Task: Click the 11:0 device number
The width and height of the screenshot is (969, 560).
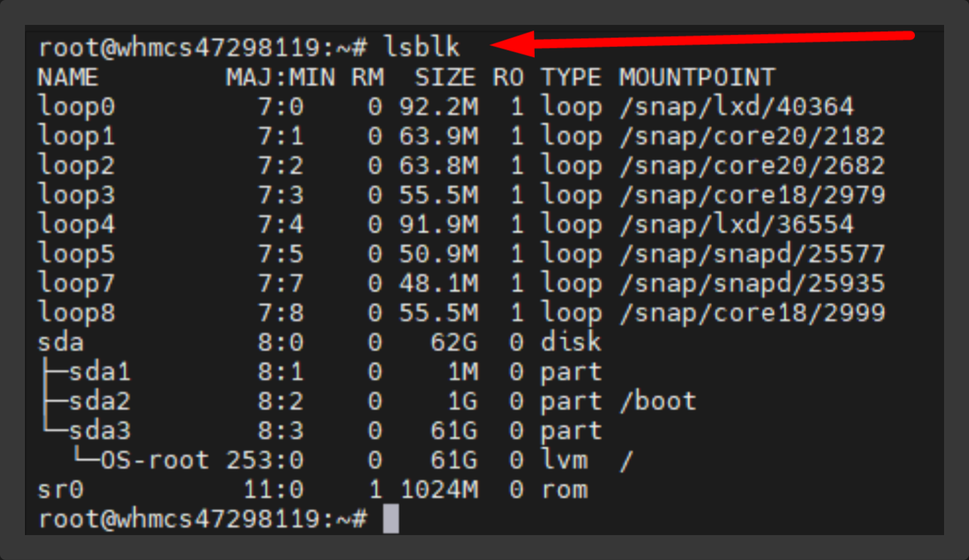Action: point(273,489)
